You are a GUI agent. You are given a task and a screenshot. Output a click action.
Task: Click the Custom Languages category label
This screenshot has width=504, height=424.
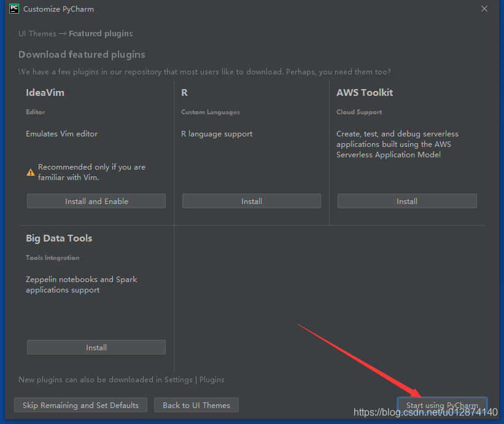pos(211,112)
